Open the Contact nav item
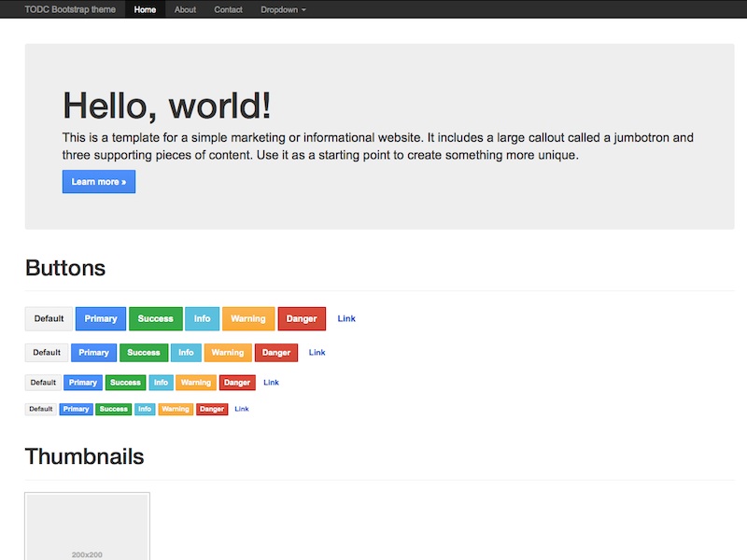The width and height of the screenshot is (747, 560). pos(228,9)
